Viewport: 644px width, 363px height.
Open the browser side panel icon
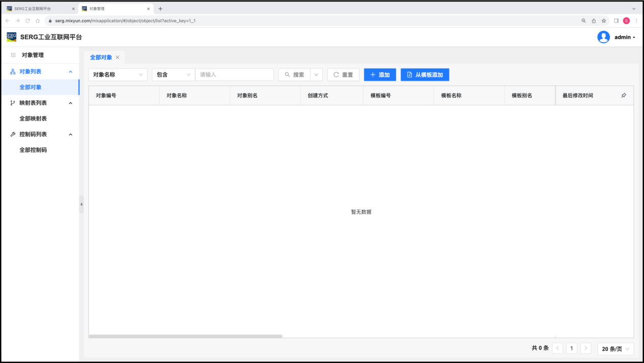click(x=616, y=21)
